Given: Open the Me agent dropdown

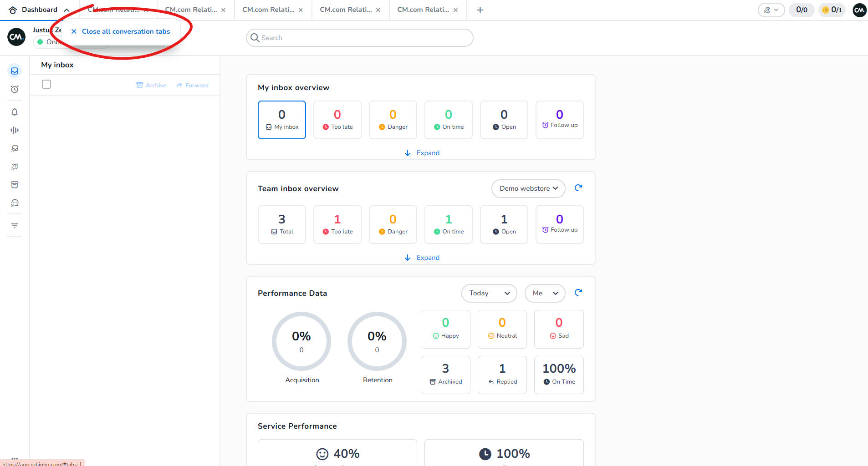Looking at the screenshot, I should (x=545, y=293).
